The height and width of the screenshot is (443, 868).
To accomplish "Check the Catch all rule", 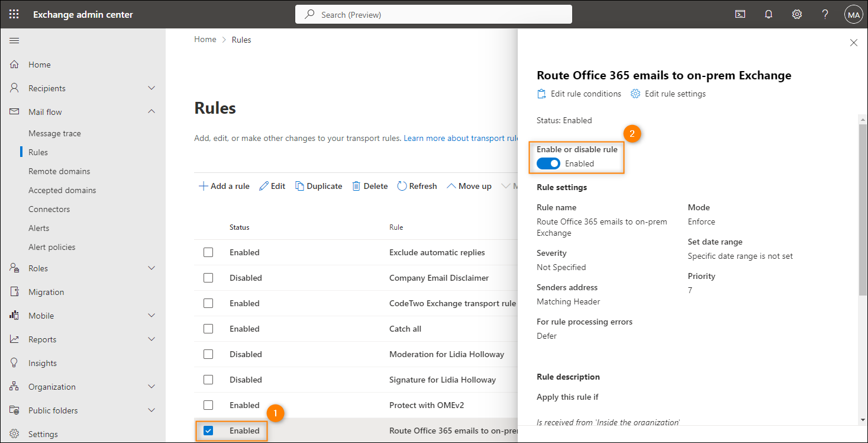I will pos(208,329).
